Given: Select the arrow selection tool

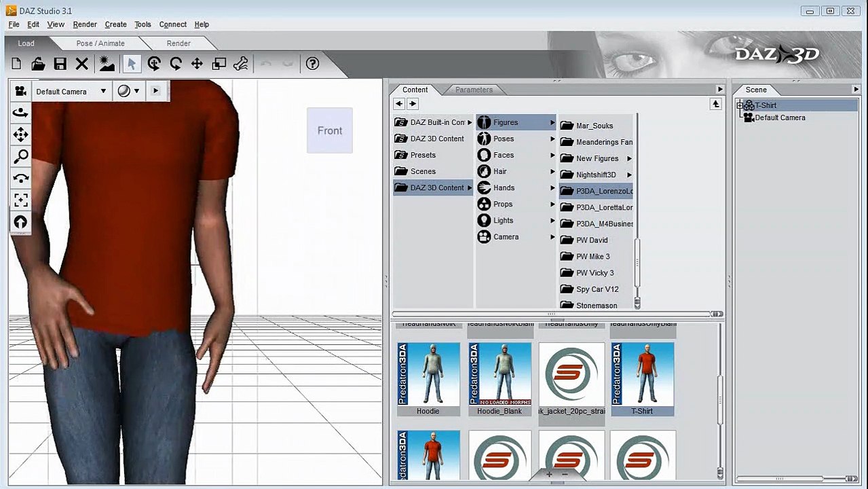Looking at the screenshot, I should (132, 64).
